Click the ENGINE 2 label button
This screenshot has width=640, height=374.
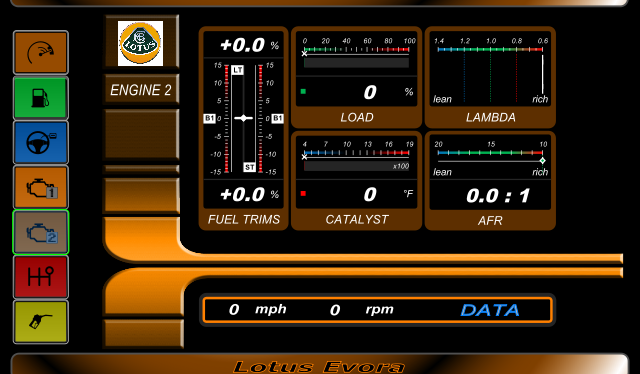tap(141, 90)
